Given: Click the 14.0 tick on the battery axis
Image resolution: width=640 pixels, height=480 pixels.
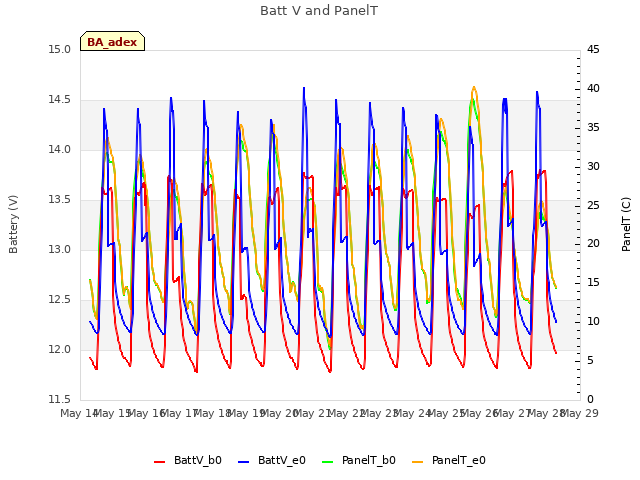Looking at the screenshot, I should coord(59,149).
